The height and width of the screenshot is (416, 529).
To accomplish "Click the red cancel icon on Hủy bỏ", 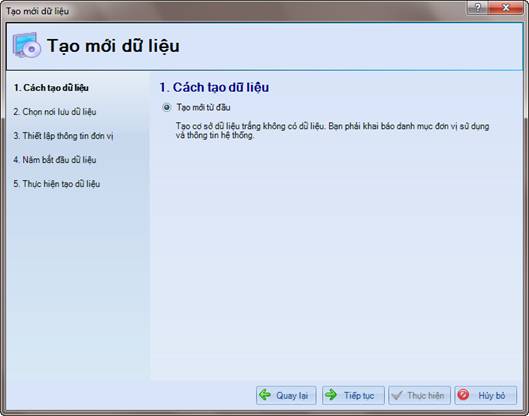I will [x=464, y=394].
